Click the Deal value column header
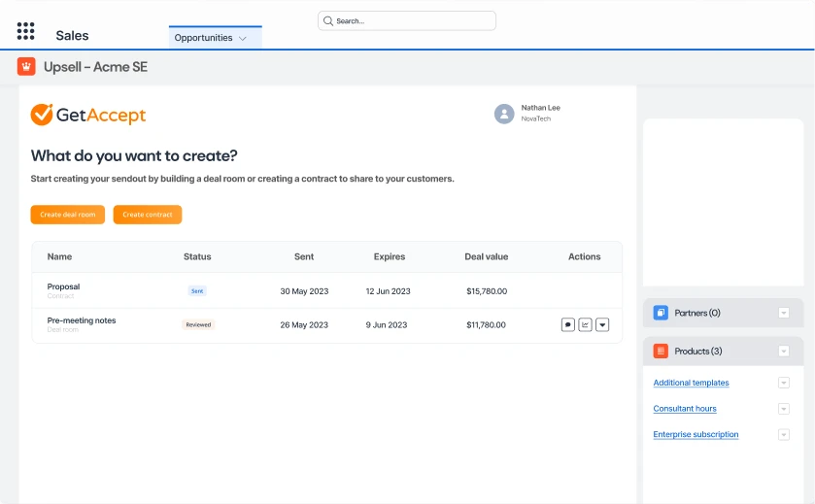 pos(487,256)
